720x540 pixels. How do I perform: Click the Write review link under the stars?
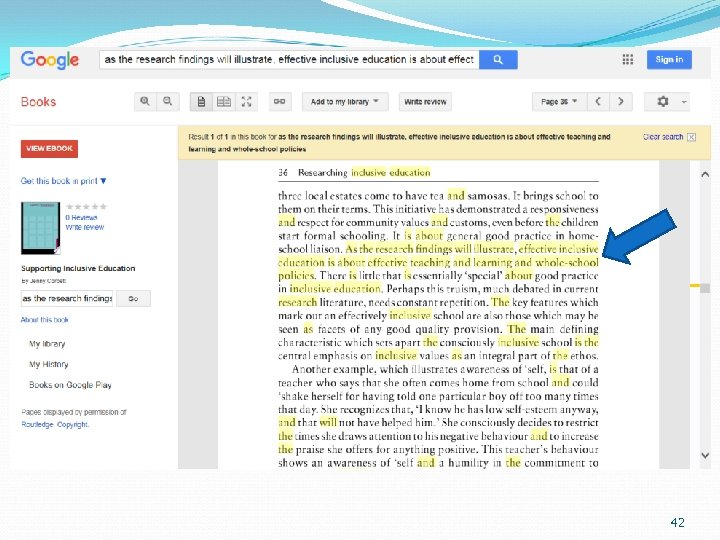tap(84, 227)
